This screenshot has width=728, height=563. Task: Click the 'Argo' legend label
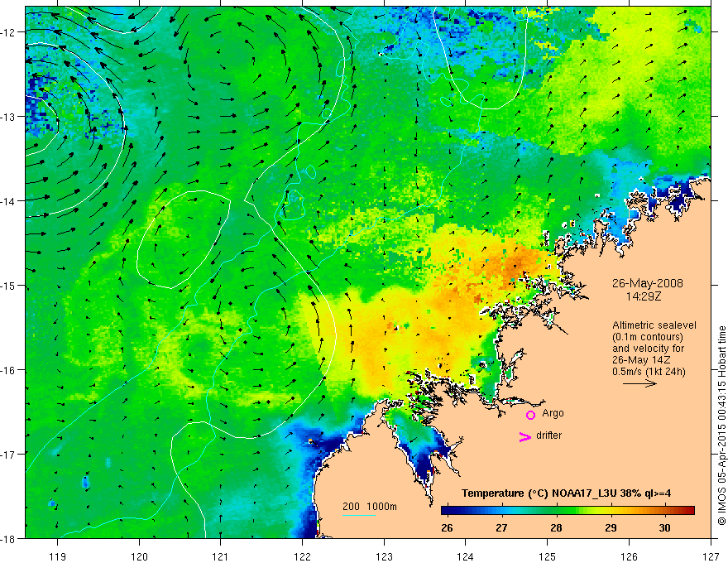[x=553, y=413]
